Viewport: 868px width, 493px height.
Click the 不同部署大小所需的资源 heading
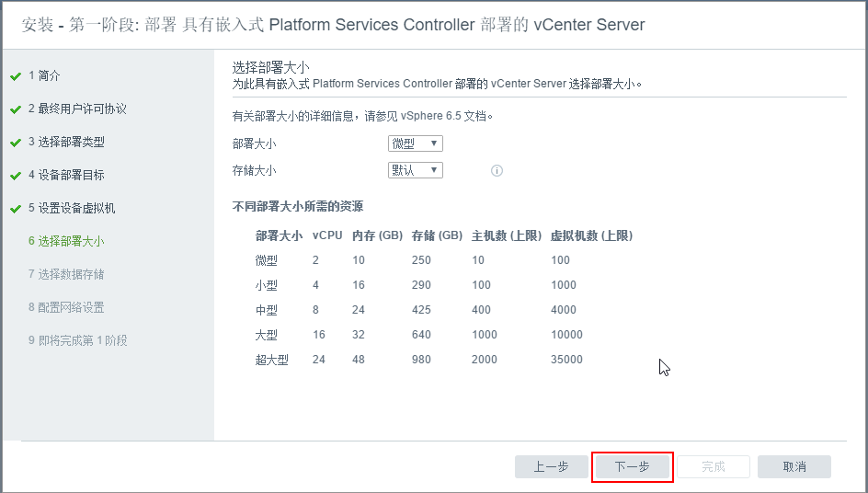pos(298,207)
